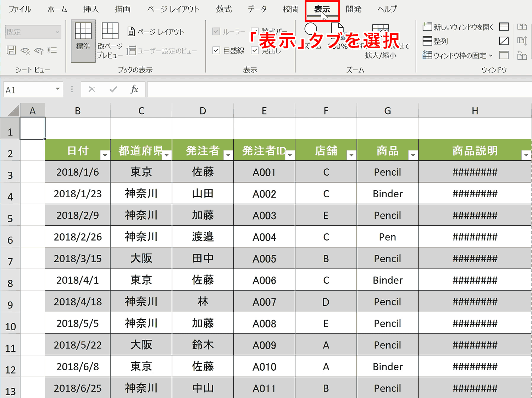Screen dimensions: 532x398
Task: Open the ファイル tab
Action: coord(20,9)
